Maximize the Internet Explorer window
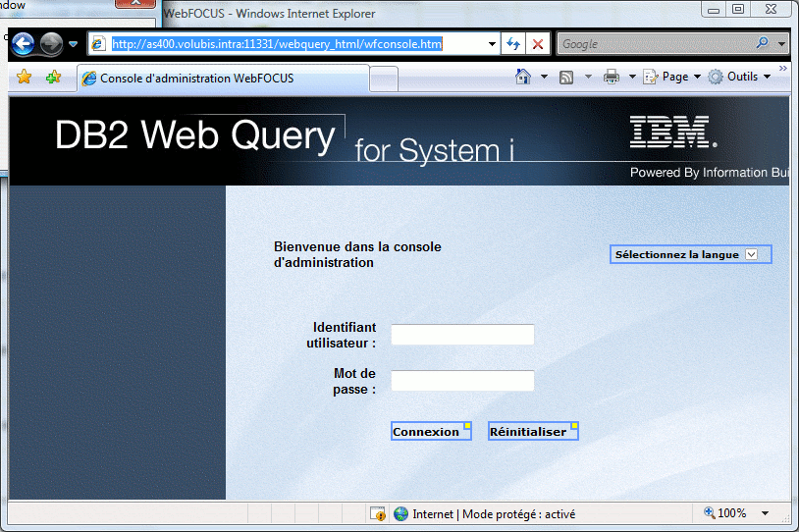This screenshot has width=799, height=532. (738, 9)
